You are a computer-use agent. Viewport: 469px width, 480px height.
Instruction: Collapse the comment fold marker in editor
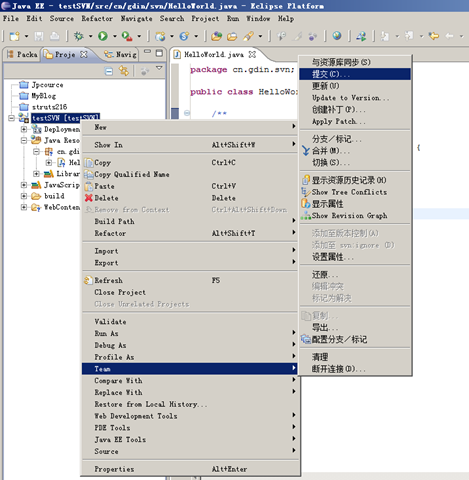click(x=187, y=113)
